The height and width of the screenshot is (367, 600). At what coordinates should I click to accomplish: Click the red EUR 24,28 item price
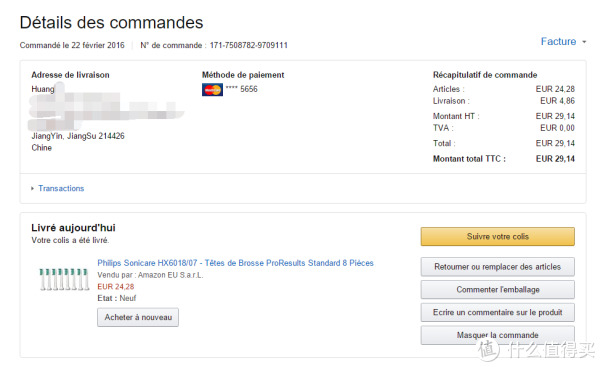(x=116, y=287)
